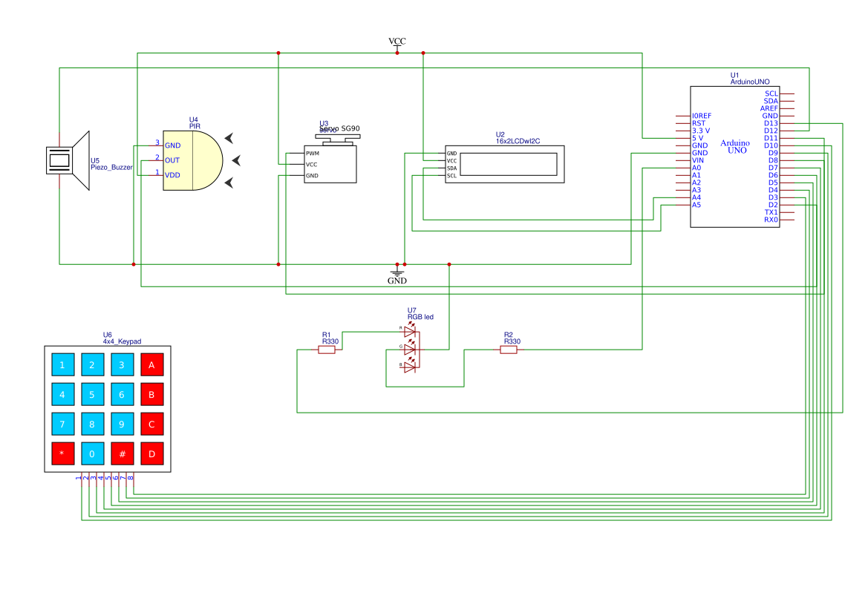Select the LCD VCC pin label
Screen dimensions: 868x613
point(451,161)
